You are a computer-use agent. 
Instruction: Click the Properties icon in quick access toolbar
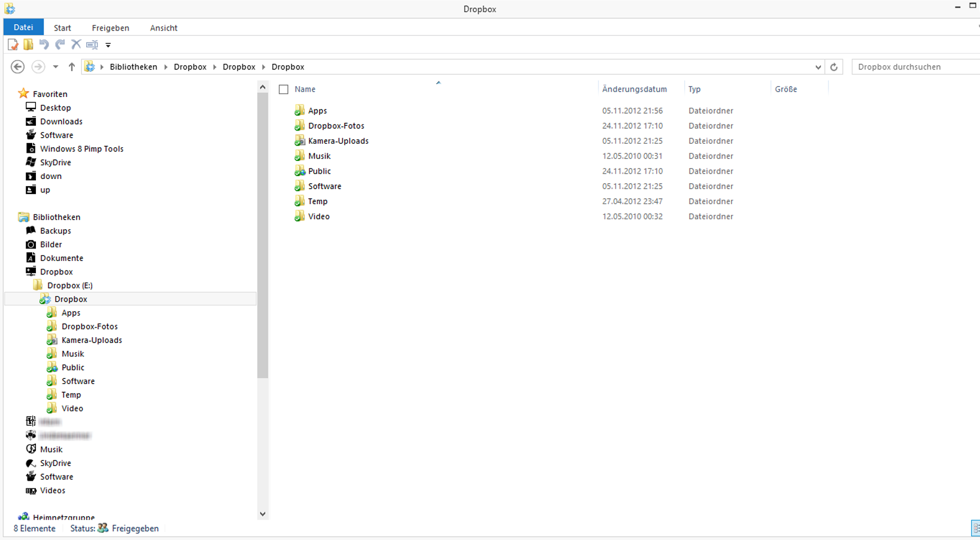pos(13,45)
